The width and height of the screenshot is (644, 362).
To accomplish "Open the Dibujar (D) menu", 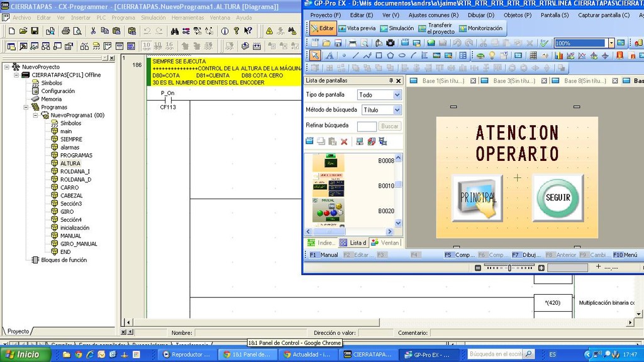I will (x=480, y=14).
